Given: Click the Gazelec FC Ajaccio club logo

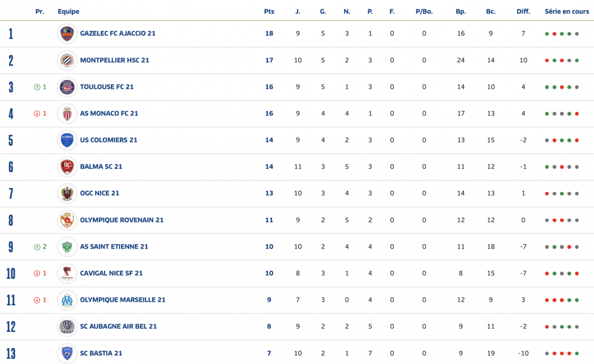Looking at the screenshot, I should tap(67, 34).
